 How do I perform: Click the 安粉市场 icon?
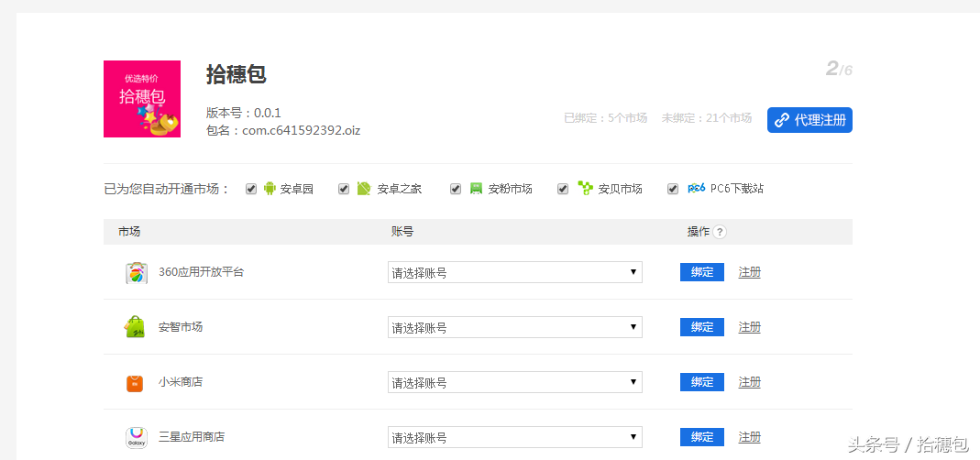coord(477,188)
